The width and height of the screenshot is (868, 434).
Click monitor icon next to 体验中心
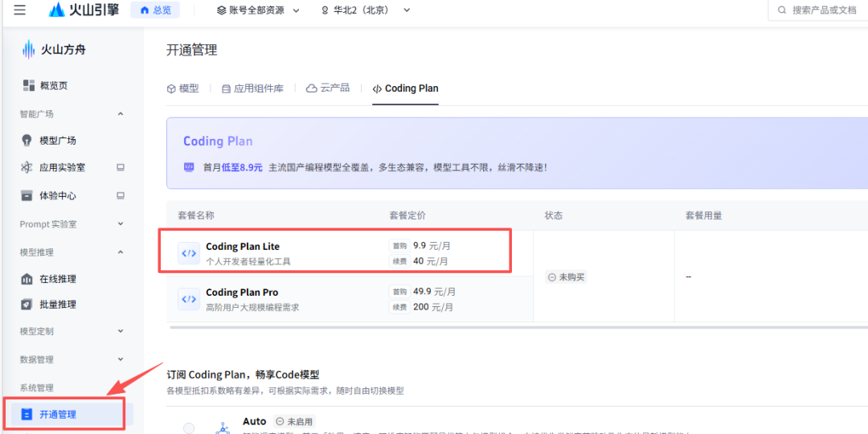pyautogui.click(x=121, y=195)
